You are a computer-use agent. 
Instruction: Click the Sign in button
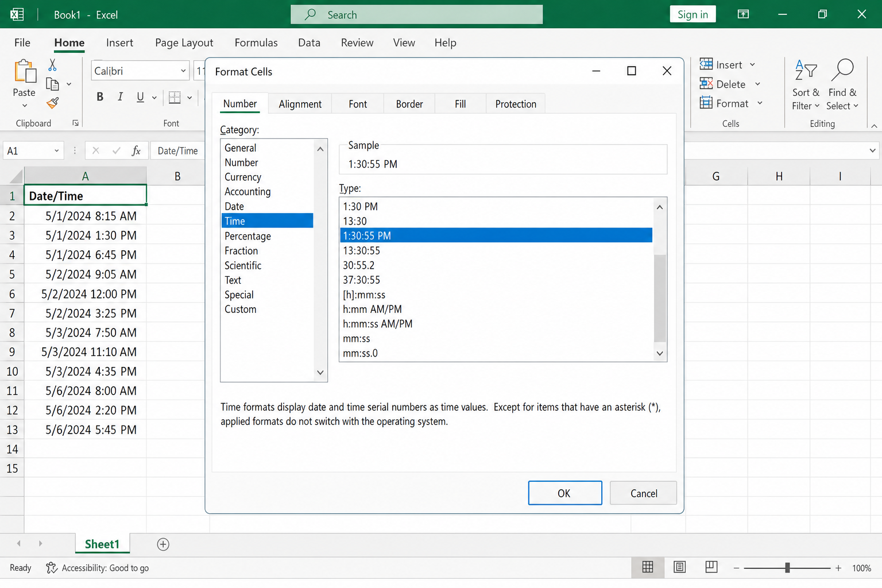[693, 14]
